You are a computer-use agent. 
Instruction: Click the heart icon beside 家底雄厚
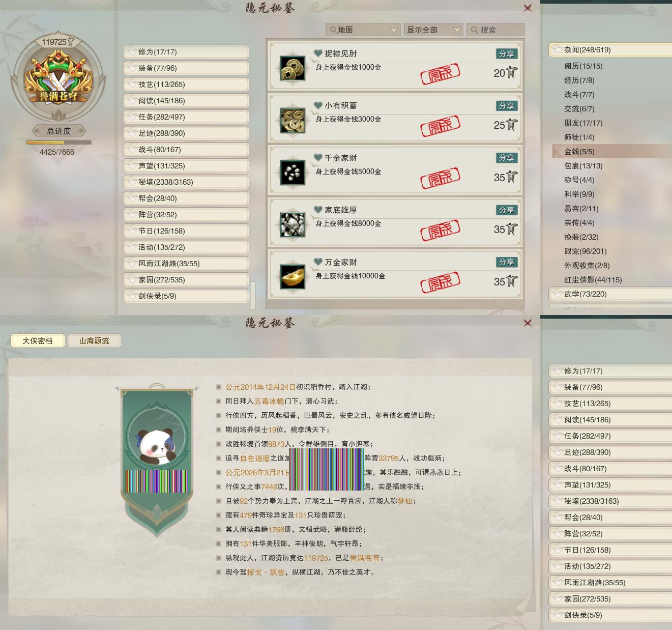tap(318, 210)
